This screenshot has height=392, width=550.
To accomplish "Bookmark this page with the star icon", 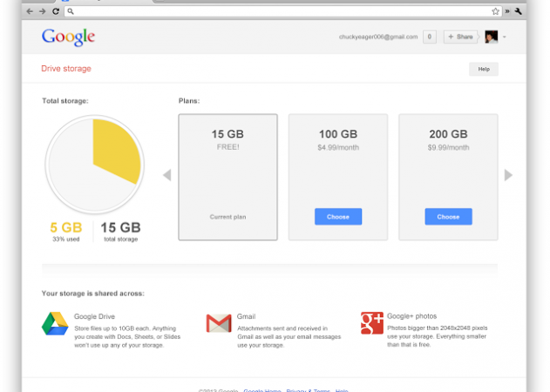I will tap(495, 11).
